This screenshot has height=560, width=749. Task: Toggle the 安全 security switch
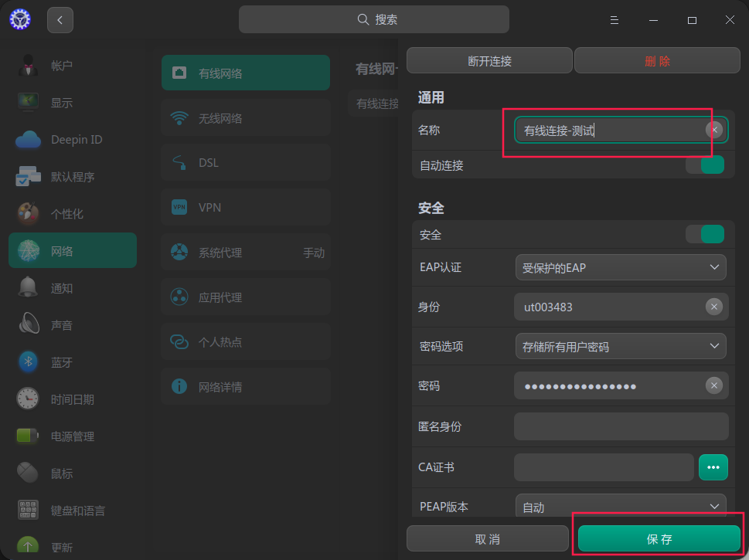(x=705, y=234)
